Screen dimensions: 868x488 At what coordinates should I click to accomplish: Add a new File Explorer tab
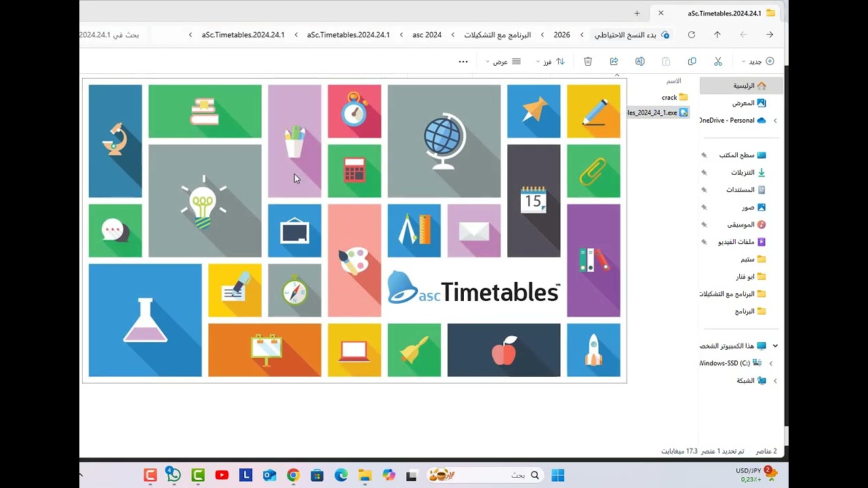(x=637, y=13)
